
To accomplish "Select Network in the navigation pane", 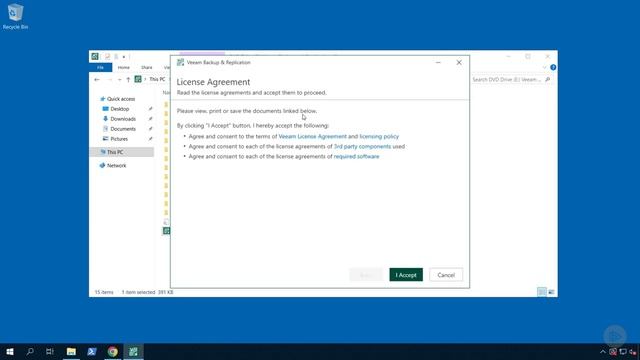I will [x=116, y=165].
